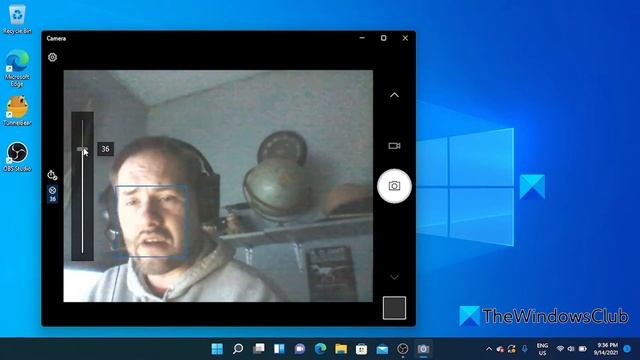Open Mail app from the taskbar
The width and height of the screenshot is (640, 360).
pos(382,349)
